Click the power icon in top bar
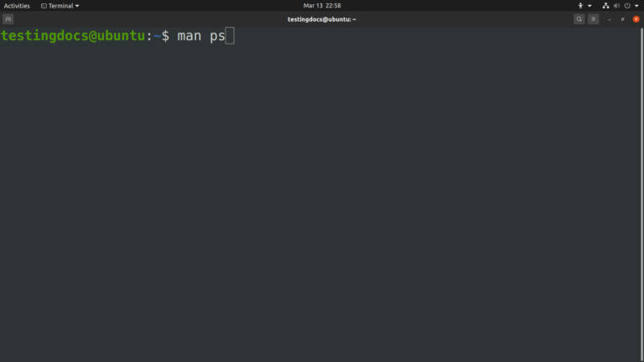The width and height of the screenshot is (644, 362). 627,6
